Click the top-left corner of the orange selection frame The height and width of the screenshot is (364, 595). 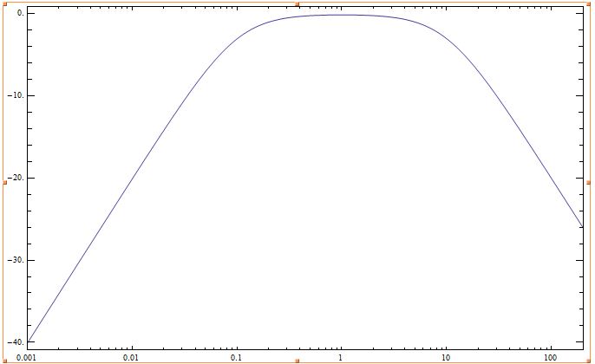[x=4, y=4]
